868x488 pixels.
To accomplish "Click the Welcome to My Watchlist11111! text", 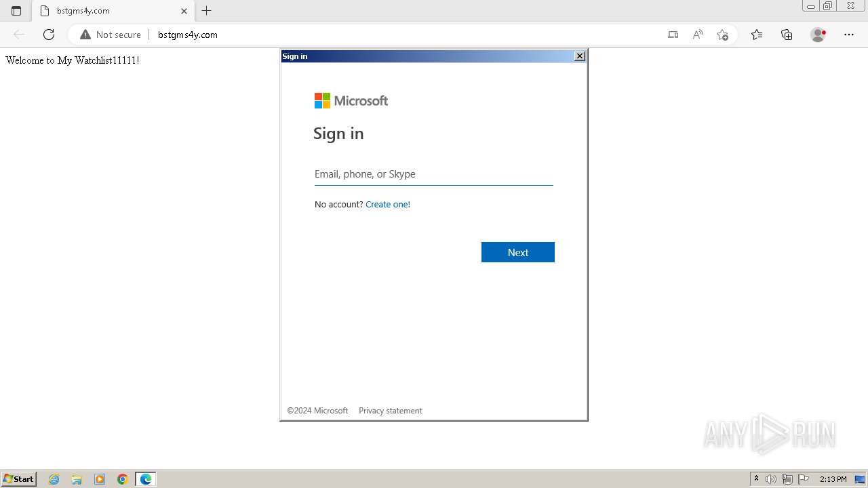I will point(73,60).
